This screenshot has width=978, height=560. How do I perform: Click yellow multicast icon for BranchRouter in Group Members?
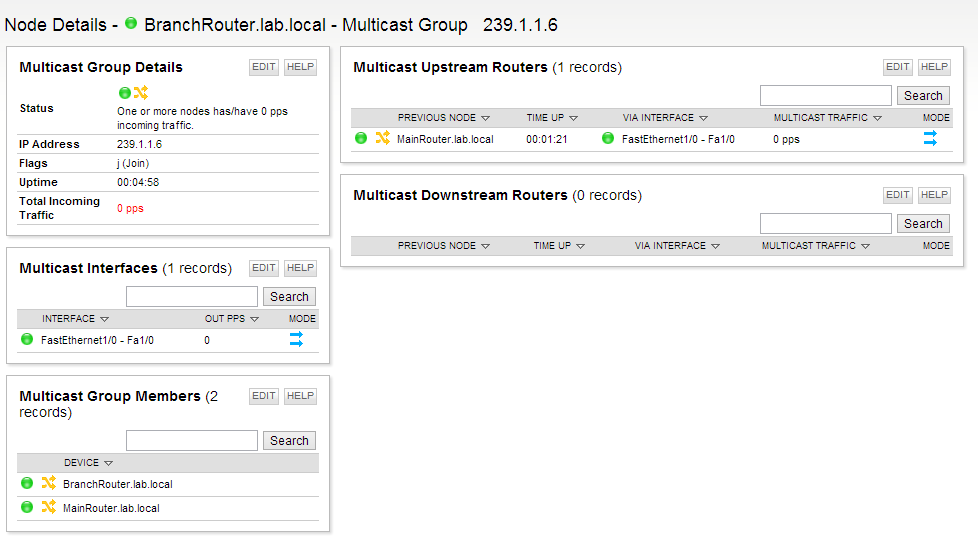(x=49, y=483)
